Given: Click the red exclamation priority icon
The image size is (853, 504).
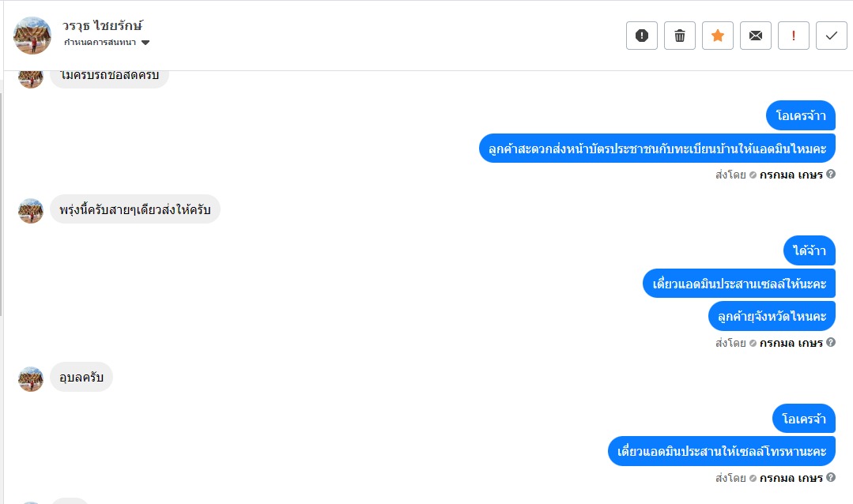Looking at the screenshot, I should point(794,36).
